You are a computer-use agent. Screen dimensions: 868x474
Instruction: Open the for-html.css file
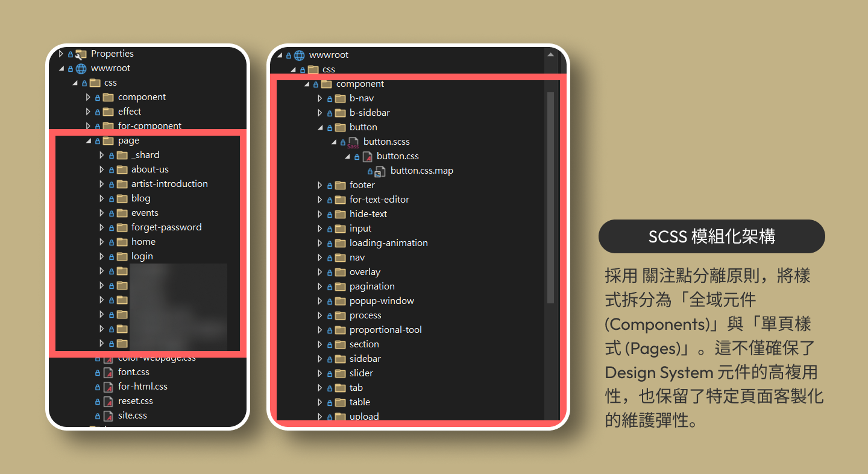coord(143,387)
